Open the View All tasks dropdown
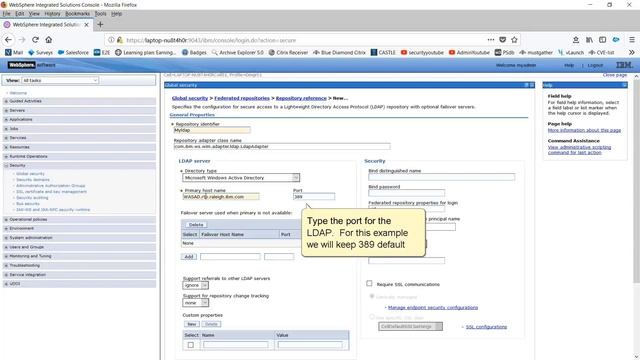The height and width of the screenshot is (360, 640). pyautogui.click(x=60, y=80)
